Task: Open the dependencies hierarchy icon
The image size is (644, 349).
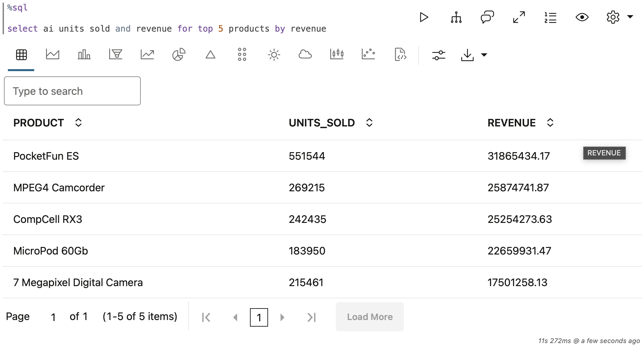Action: 456,17
